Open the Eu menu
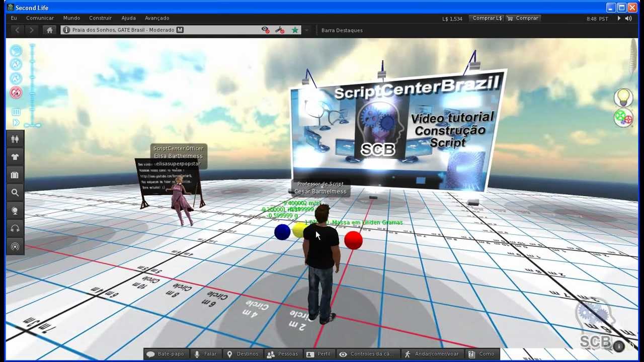This screenshot has width=644, height=362. (14, 18)
